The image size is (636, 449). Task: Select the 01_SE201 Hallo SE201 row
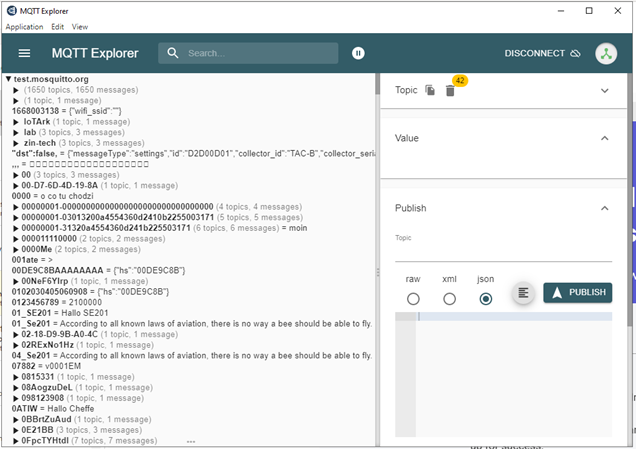(60, 313)
